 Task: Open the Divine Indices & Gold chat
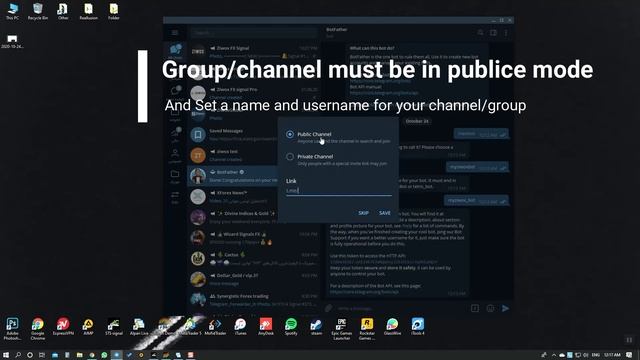[x=253, y=217]
